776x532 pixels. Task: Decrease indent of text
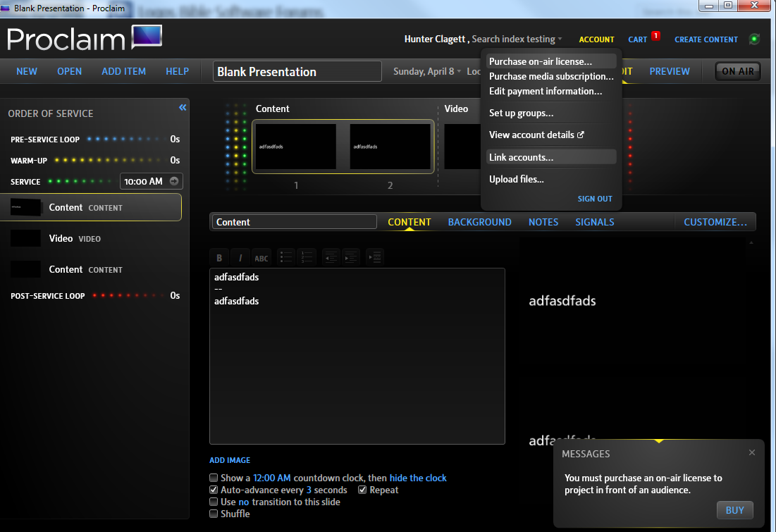pos(331,257)
